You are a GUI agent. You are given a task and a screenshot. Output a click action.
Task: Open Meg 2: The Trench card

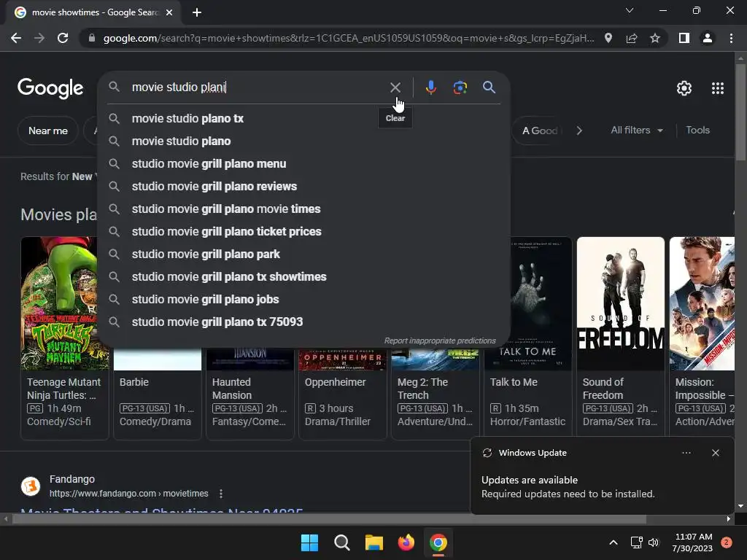(435, 394)
